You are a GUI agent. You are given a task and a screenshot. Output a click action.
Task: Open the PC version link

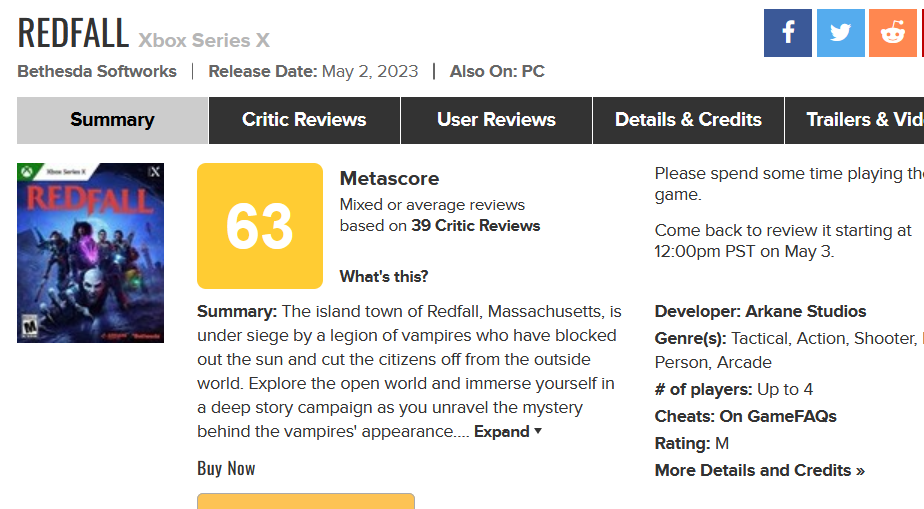pyautogui.click(x=533, y=71)
